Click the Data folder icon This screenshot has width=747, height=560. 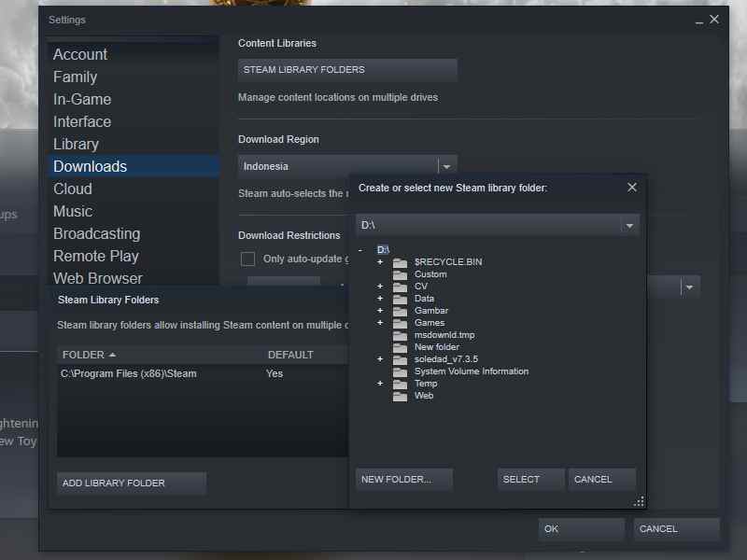point(402,298)
